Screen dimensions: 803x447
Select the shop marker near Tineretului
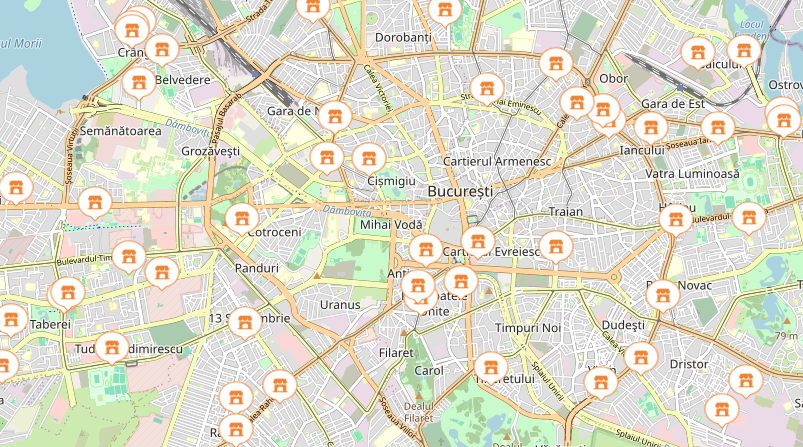pyautogui.click(x=491, y=368)
